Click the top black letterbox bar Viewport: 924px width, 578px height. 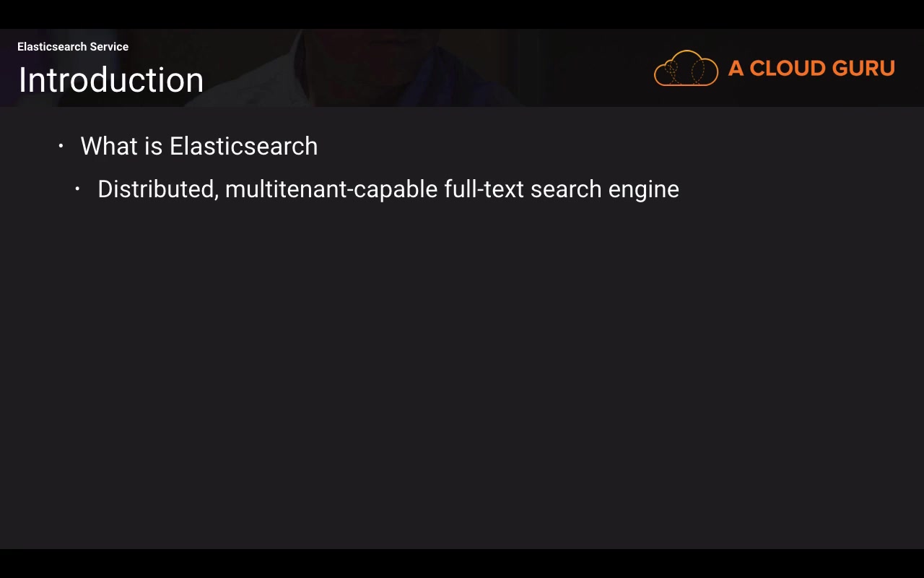click(x=462, y=14)
